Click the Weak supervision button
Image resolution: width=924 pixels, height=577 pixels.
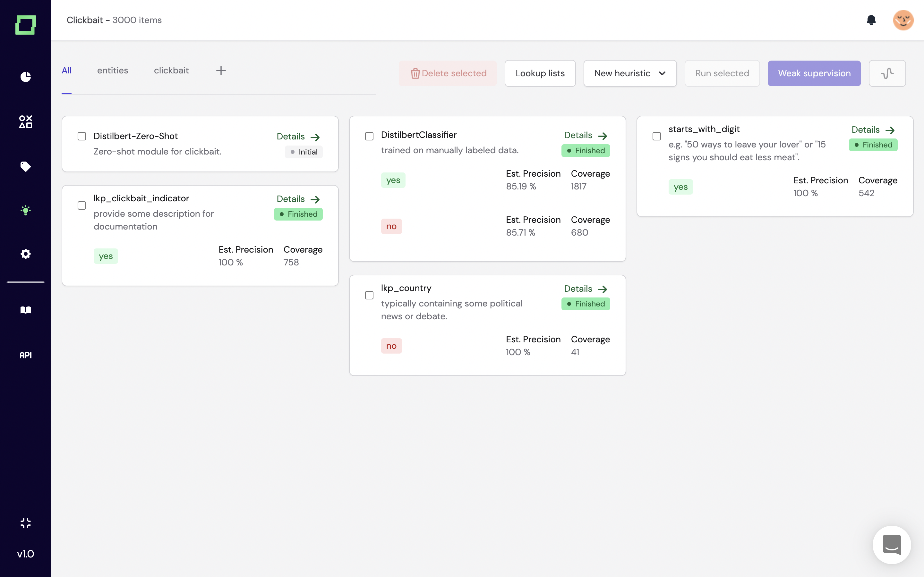tap(814, 73)
